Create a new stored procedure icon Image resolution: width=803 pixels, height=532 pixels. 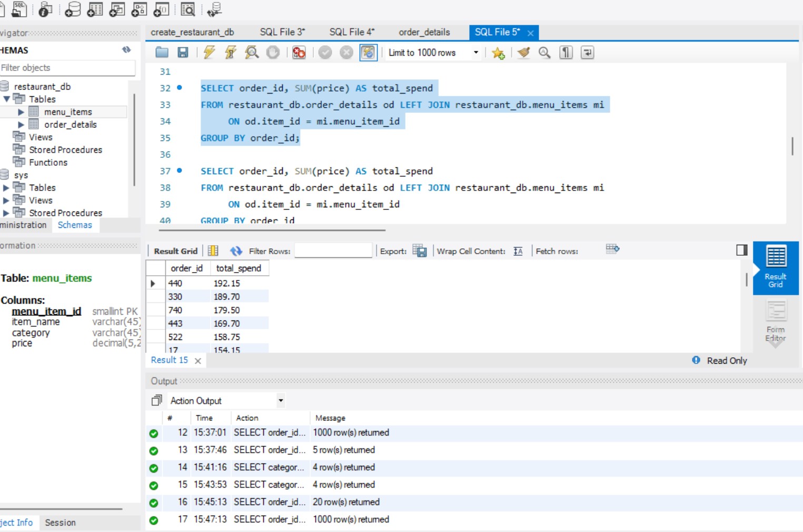point(139,9)
